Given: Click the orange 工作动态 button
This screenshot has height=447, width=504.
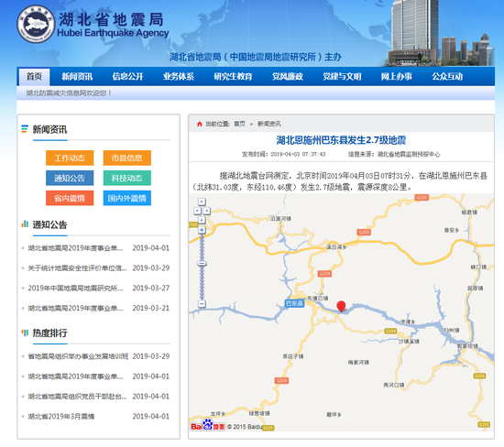Looking at the screenshot, I should click(x=70, y=158).
